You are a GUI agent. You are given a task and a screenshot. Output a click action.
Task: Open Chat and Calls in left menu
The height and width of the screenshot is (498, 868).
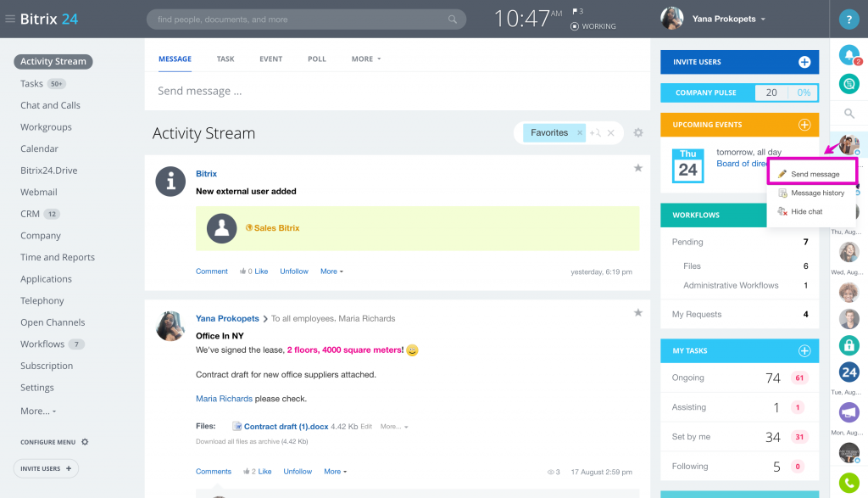[50, 105]
